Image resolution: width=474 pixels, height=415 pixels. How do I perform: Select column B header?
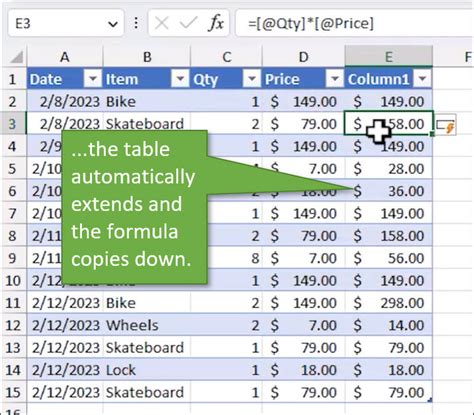tap(147, 57)
